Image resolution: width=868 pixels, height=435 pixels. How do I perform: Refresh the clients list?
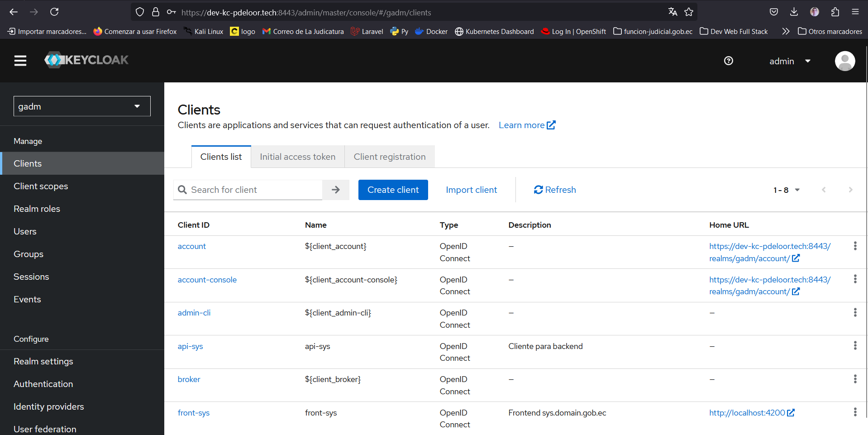(x=555, y=190)
